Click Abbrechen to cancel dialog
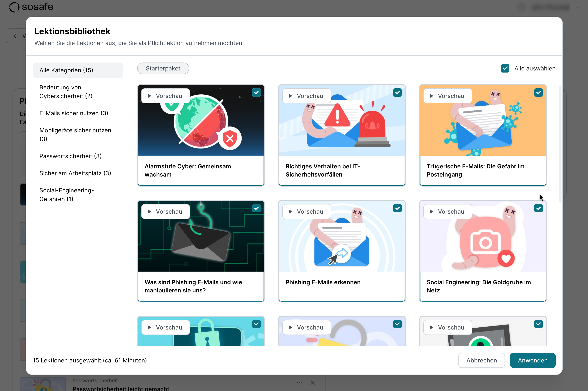 (481, 360)
